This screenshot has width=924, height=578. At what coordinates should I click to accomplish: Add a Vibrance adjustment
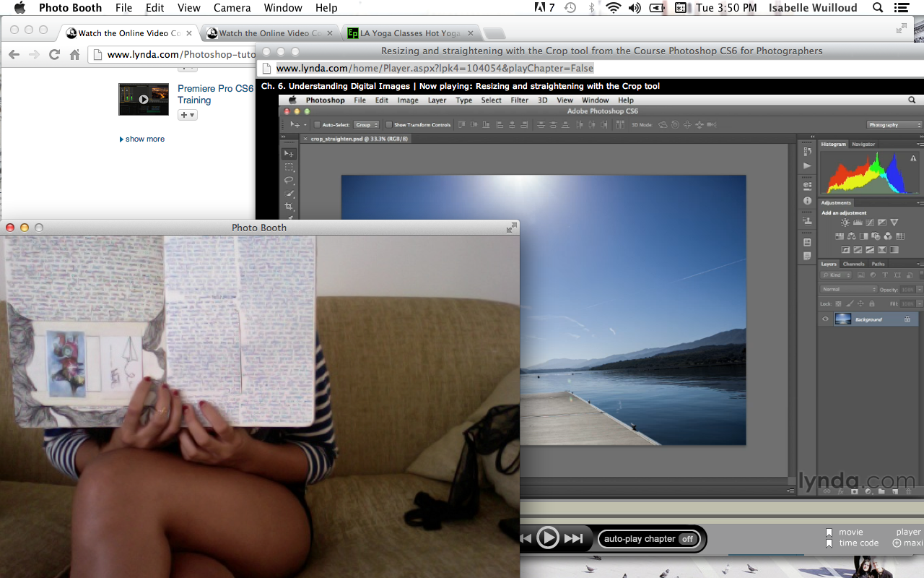pyautogui.click(x=894, y=223)
